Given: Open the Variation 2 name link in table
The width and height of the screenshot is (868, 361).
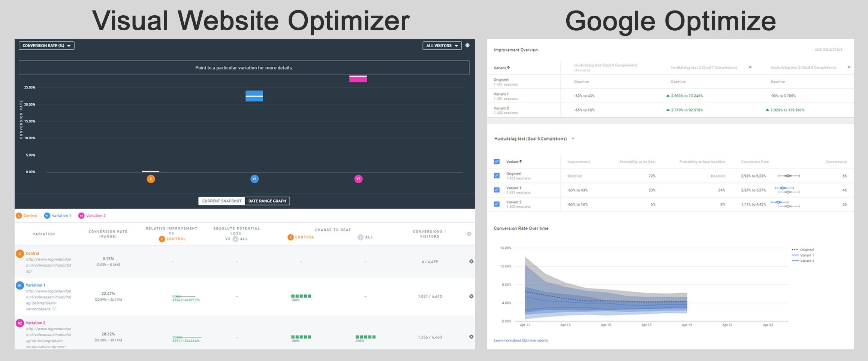Looking at the screenshot, I should pyautogui.click(x=36, y=323).
